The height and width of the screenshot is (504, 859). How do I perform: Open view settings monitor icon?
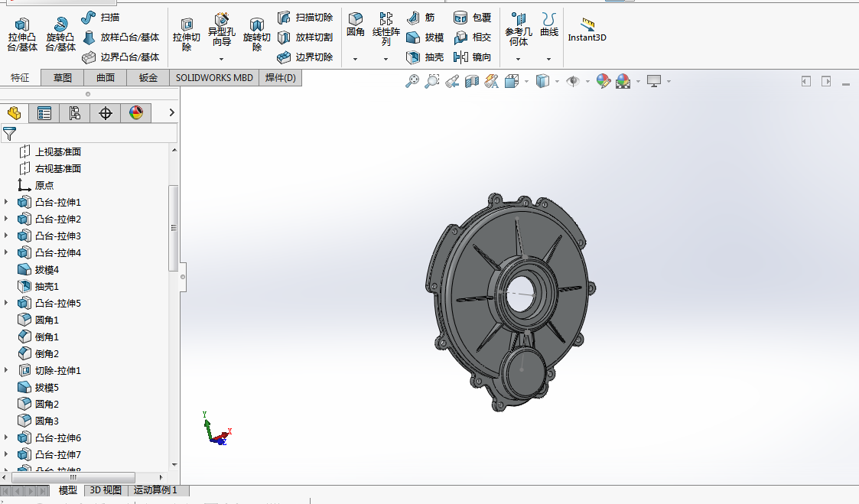click(x=654, y=81)
